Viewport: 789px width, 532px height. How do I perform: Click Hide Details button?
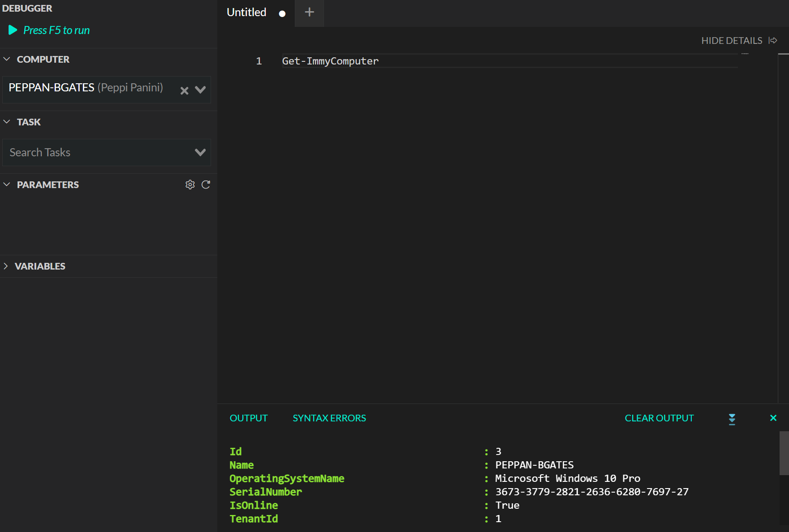739,40
